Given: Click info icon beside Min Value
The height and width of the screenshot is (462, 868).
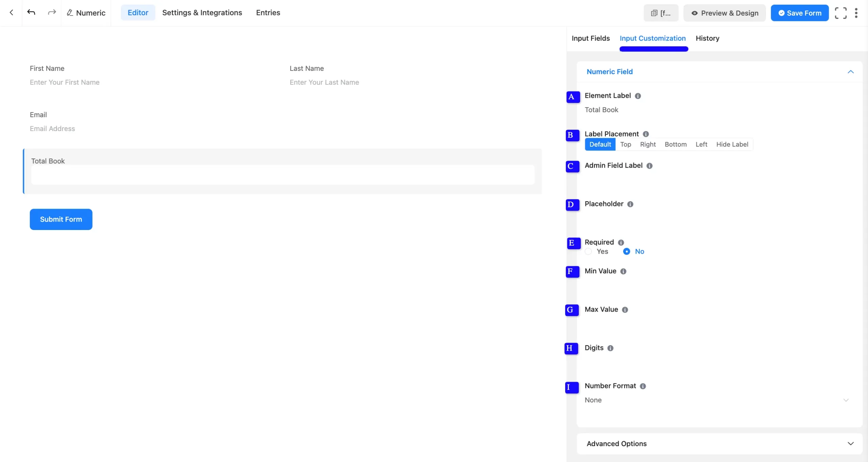Looking at the screenshot, I should point(623,271).
